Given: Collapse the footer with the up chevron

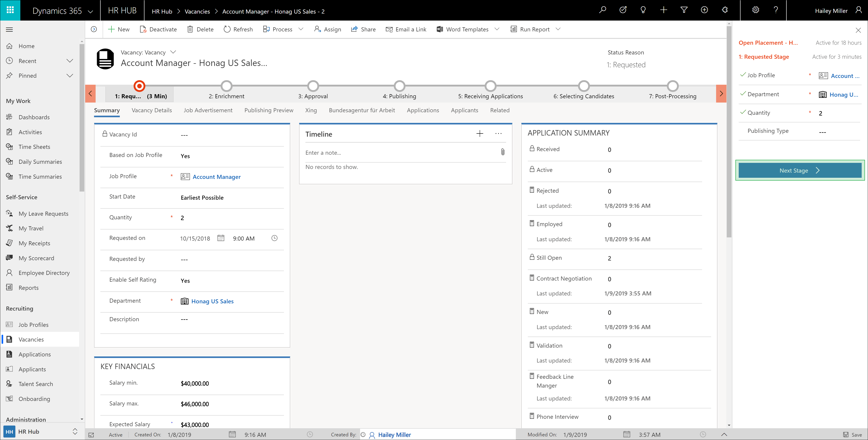Looking at the screenshot, I should click(724, 434).
